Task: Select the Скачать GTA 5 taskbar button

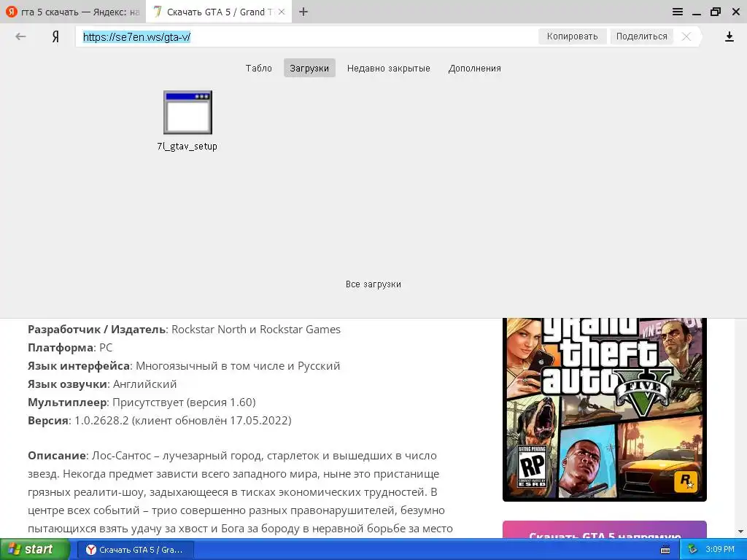Action: [135, 550]
